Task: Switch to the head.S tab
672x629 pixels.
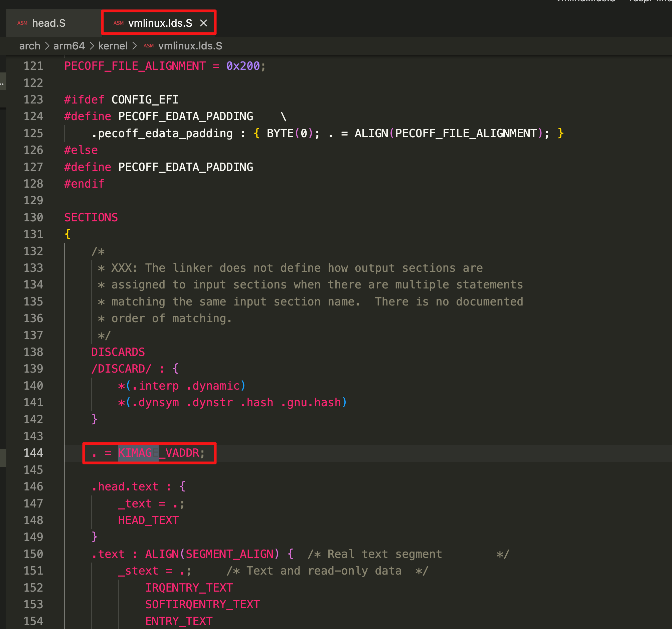Action: (x=48, y=23)
